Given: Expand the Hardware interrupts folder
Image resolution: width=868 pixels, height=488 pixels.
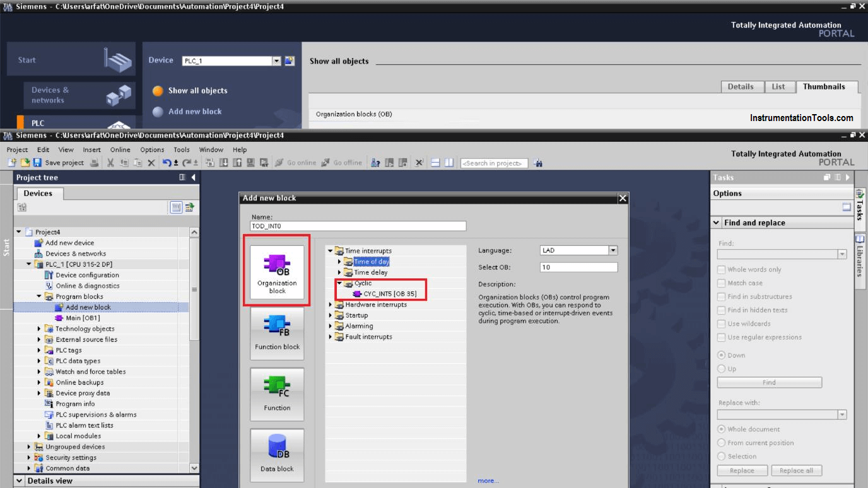Looking at the screenshot, I should tap(330, 305).
